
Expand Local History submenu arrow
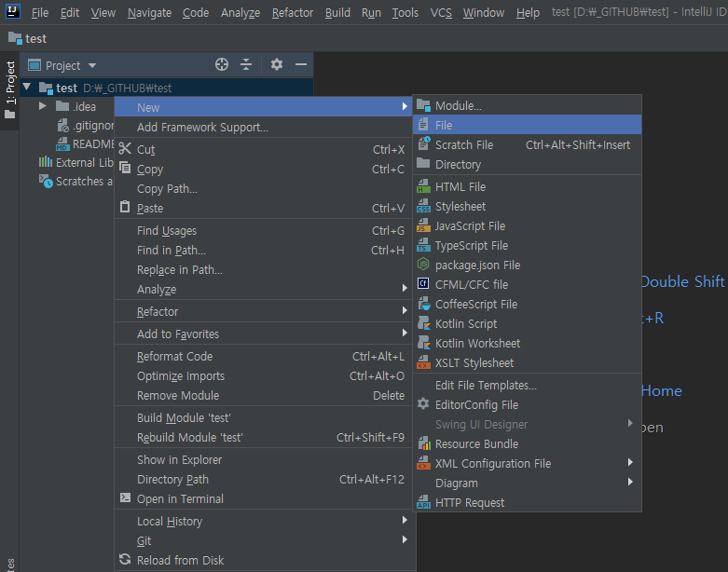click(405, 521)
